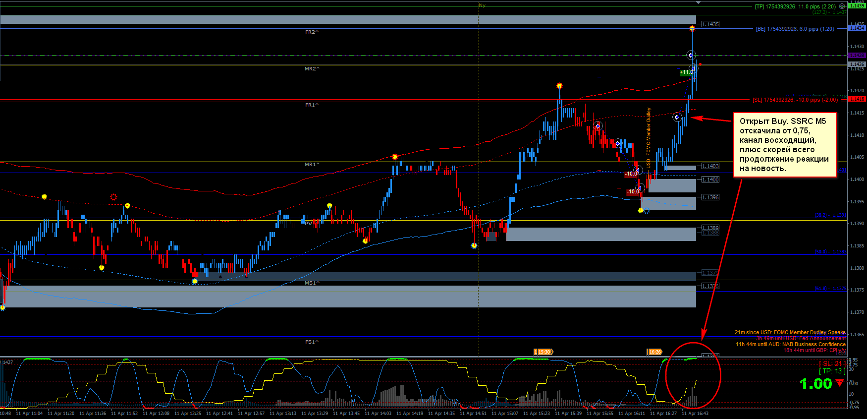The image size is (868, 419).
Task: Select the trade arrow on the dashed 1.1428 line
Action: point(691,55)
